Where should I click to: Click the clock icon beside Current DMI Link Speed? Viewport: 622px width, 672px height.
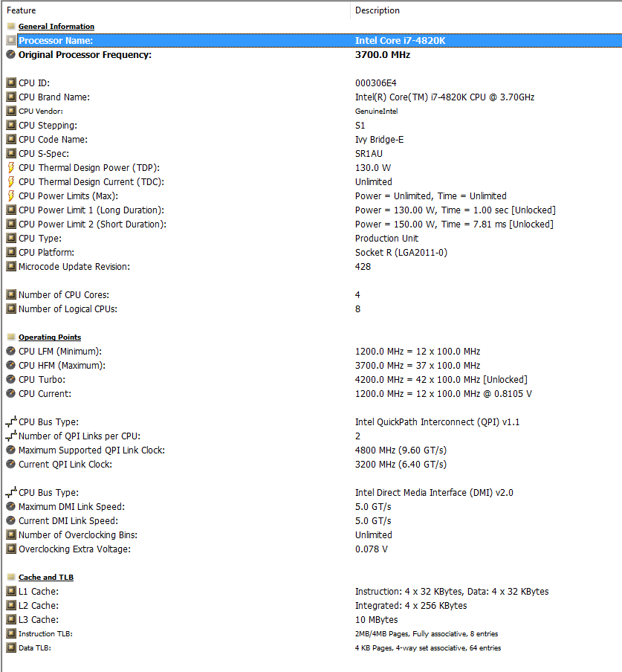click(x=11, y=520)
